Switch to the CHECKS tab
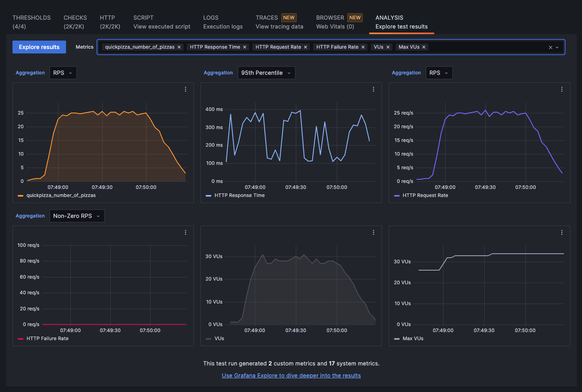Image resolution: width=582 pixels, height=392 pixels. pos(75,22)
